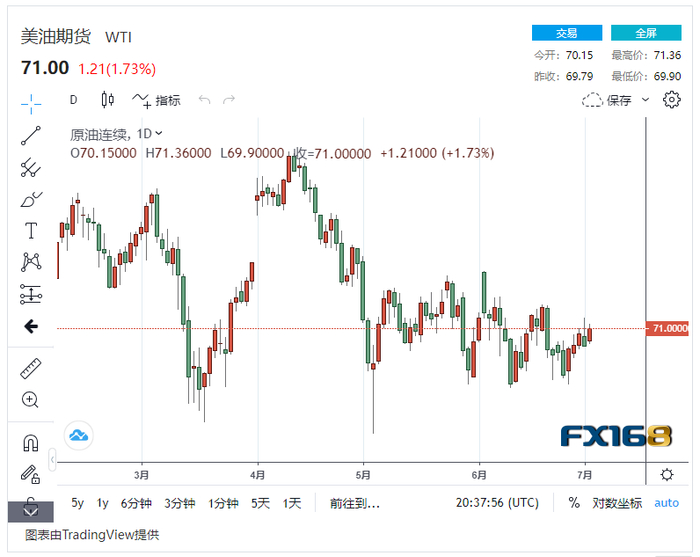700x557 pixels.
Task: Select the pitchfork drawing tool
Action: coord(31,167)
